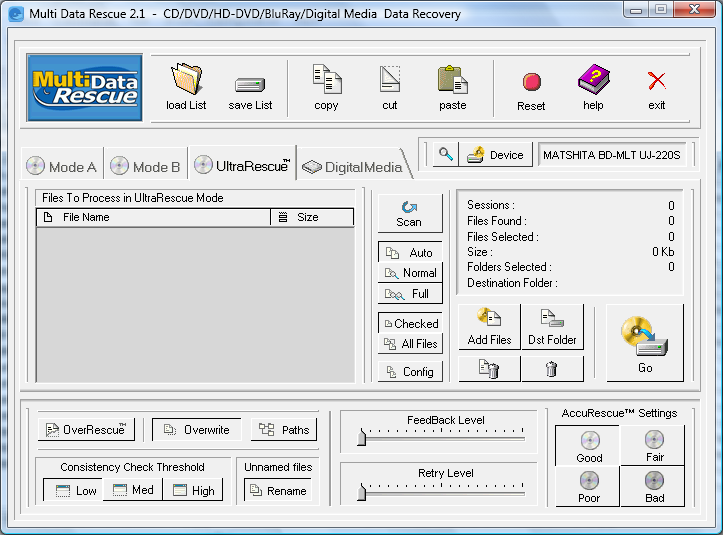
Task: Open the Config button
Action: pos(410,371)
